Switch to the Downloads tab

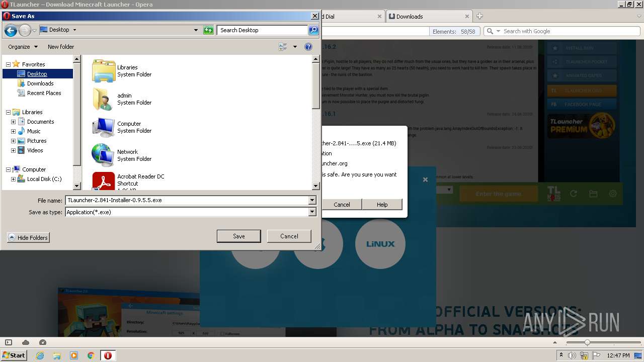pyautogui.click(x=429, y=16)
